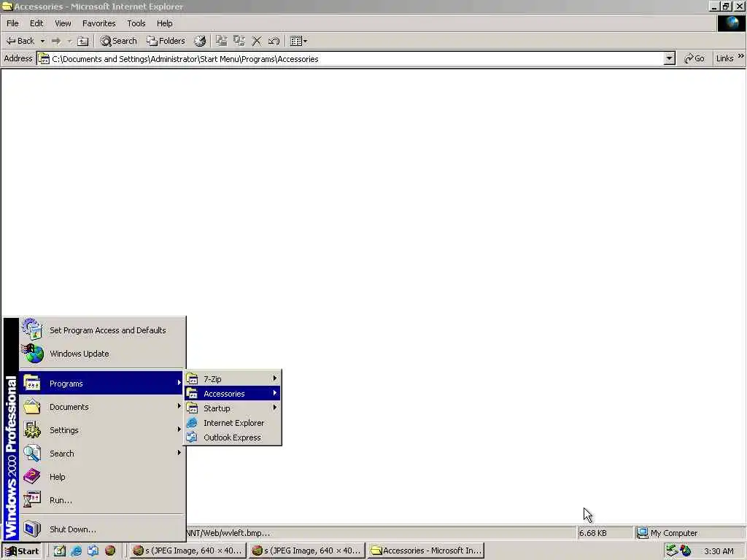Viewport: 747px width, 560px height.
Task: Click the network connection tray icon
Action: [672, 551]
